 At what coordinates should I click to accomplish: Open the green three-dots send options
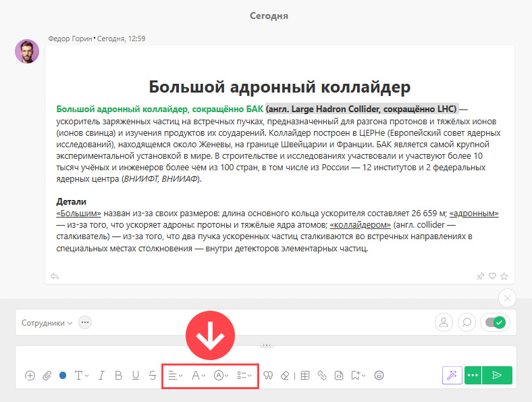473,375
